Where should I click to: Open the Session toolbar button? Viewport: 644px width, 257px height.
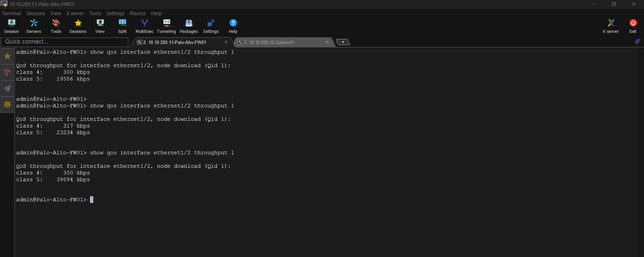pos(11,26)
